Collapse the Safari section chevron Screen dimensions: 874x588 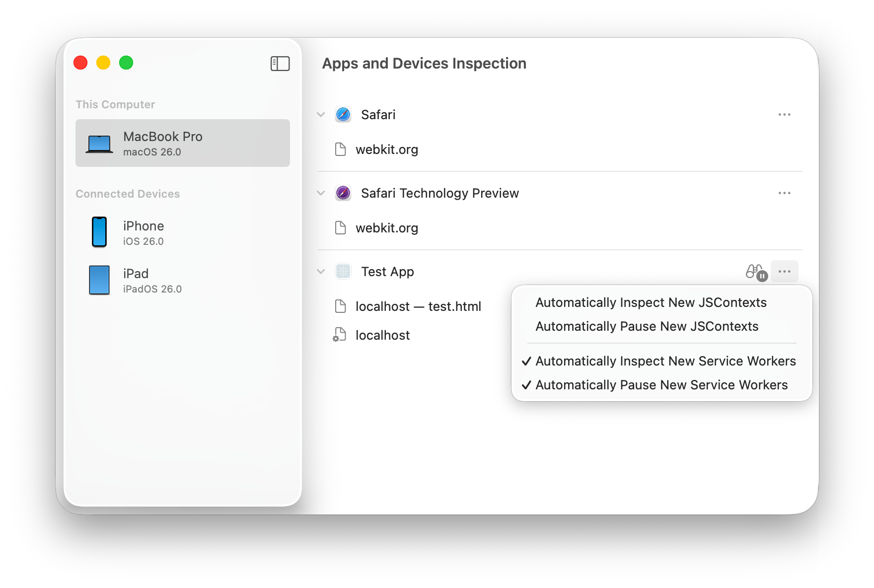[x=321, y=115]
